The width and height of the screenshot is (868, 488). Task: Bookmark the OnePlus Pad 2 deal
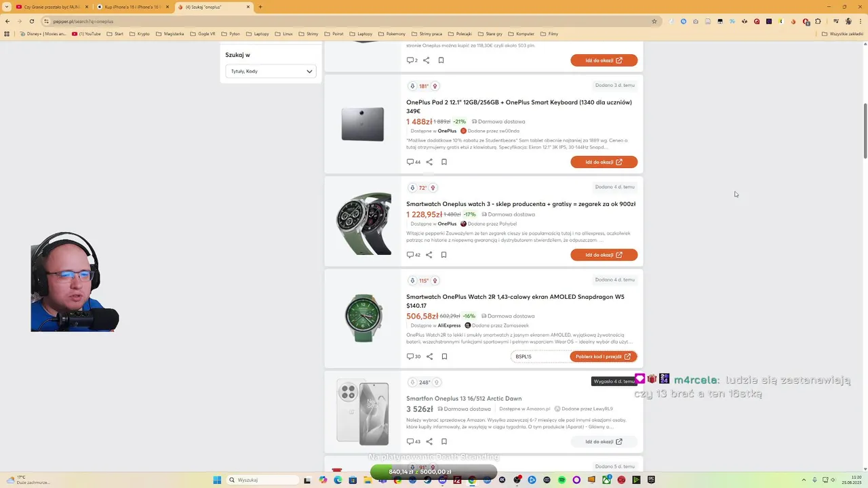coord(444,162)
